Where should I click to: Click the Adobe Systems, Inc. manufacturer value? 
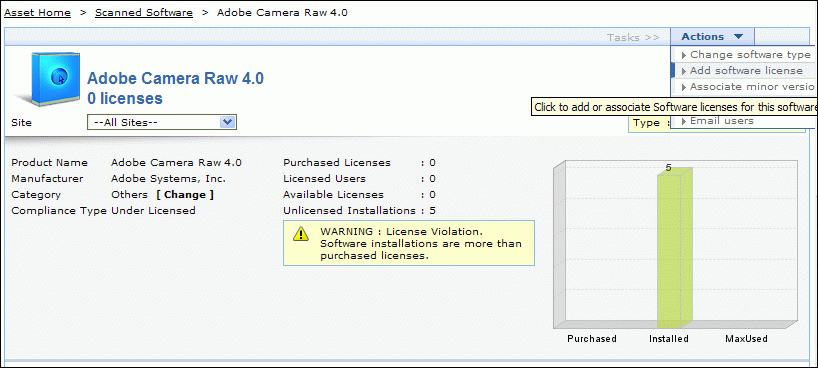click(x=169, y=179)
